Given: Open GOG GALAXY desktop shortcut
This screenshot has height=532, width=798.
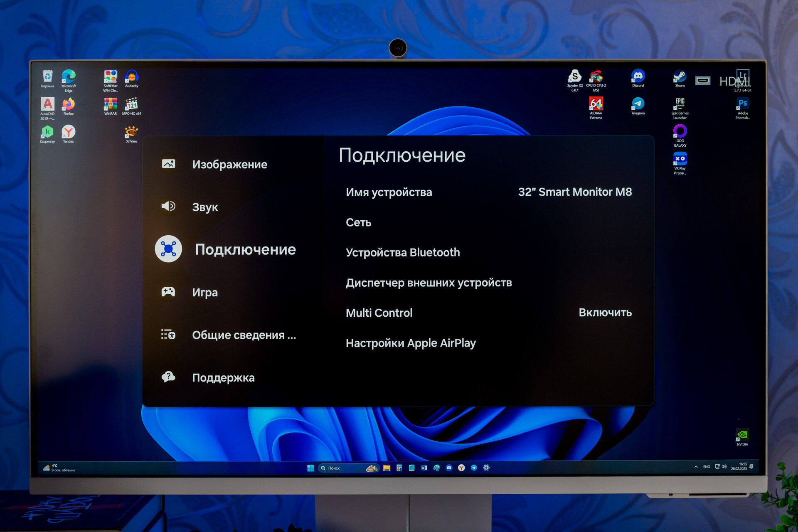Looking at the screenshot, I should point(680,136).
